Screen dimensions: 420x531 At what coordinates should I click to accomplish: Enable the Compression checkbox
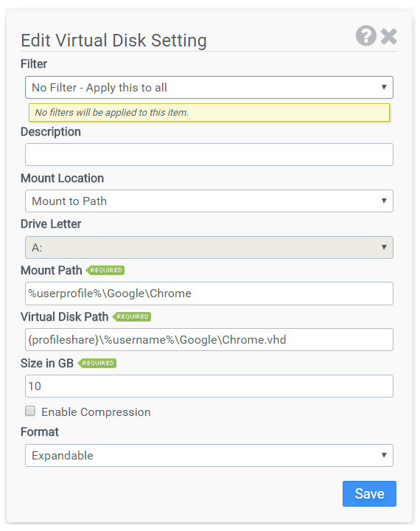coord(30,411)
